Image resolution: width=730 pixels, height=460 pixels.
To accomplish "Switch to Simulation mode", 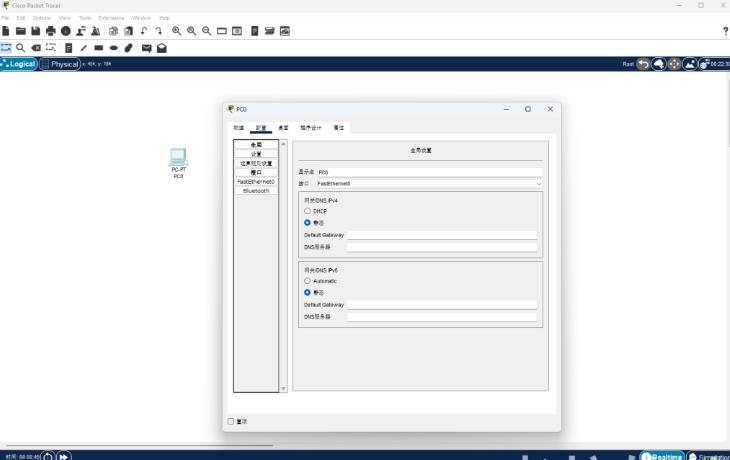I will point(709,456).
